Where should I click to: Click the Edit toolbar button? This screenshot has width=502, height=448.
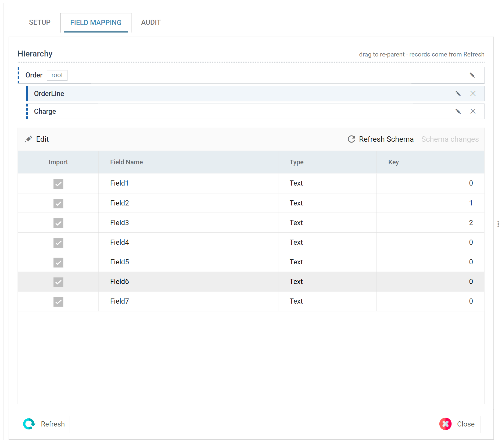pos(37,139)
